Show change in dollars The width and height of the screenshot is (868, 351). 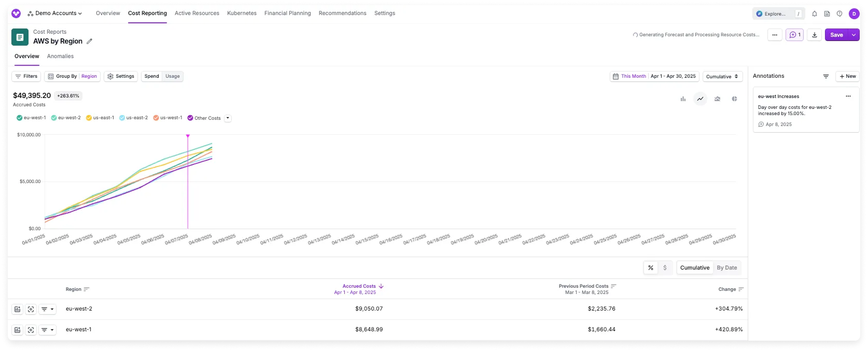coord(665,268)
